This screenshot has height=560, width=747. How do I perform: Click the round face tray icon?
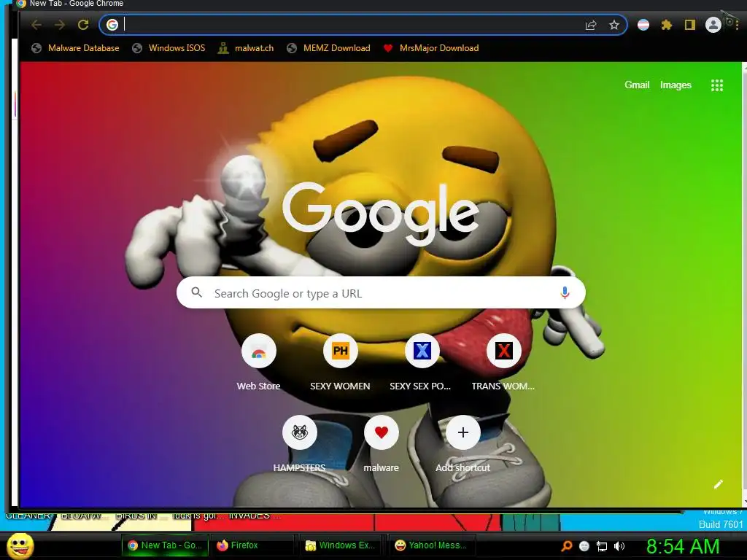pyautogui.click(x=584, y=546)
